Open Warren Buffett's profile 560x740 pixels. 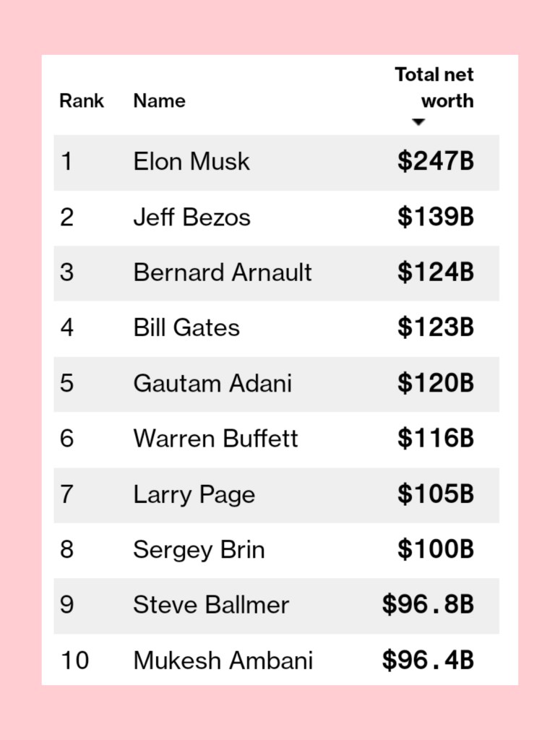tap(215, 439)
